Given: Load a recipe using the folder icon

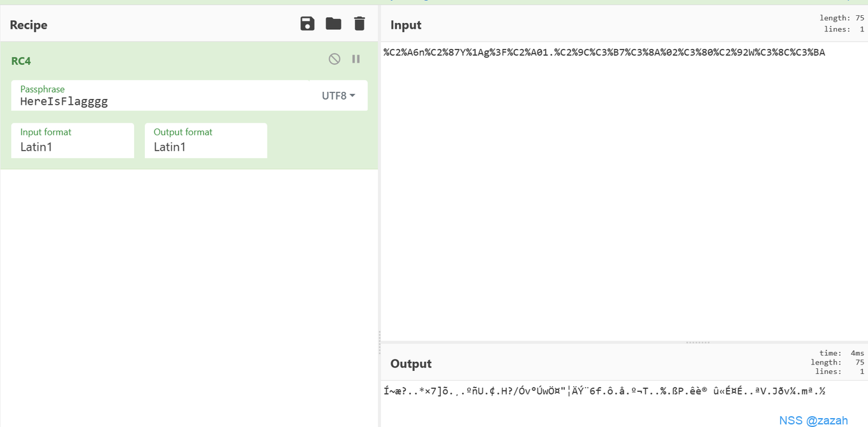Looking at the screenshot, I should [333, 24].
